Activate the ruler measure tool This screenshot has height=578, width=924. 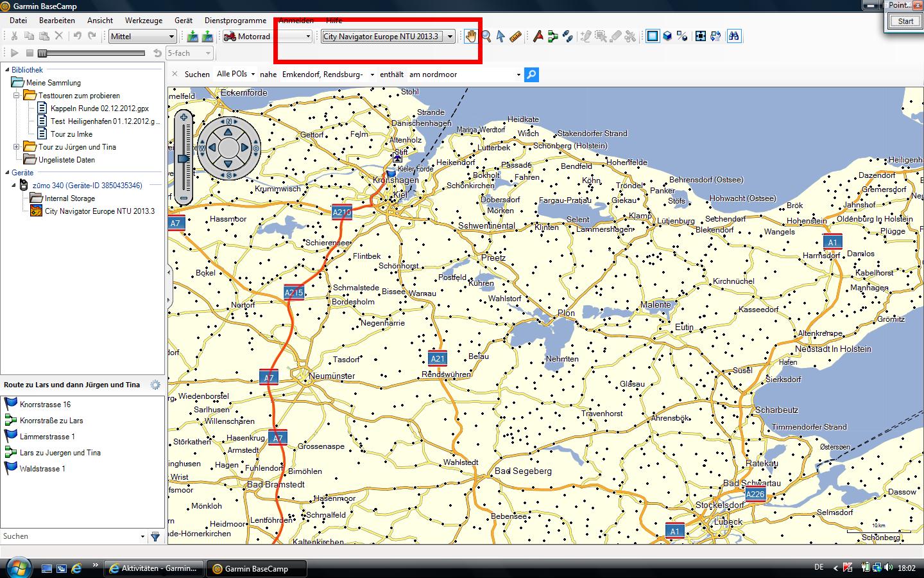[x=515, y=37]
